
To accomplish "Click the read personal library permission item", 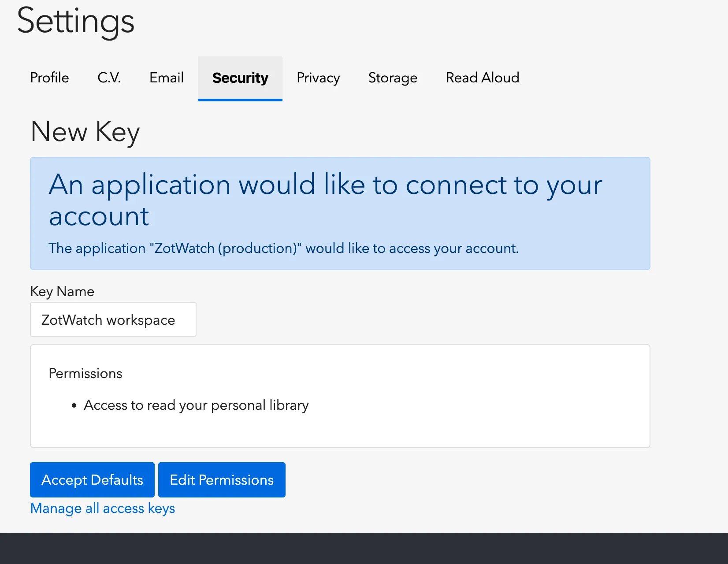I will (x=196, y=405).
